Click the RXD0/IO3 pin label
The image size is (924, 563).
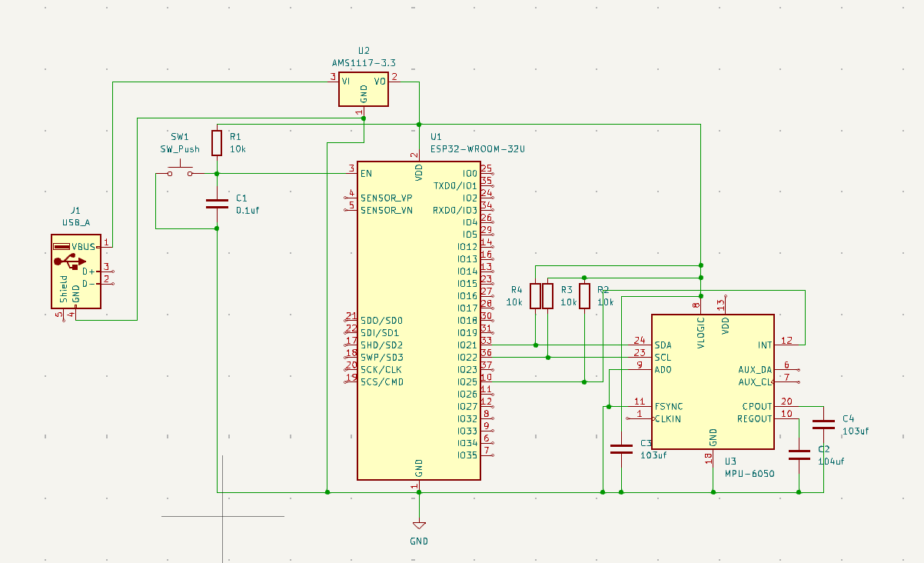click(x=455, y=210)
